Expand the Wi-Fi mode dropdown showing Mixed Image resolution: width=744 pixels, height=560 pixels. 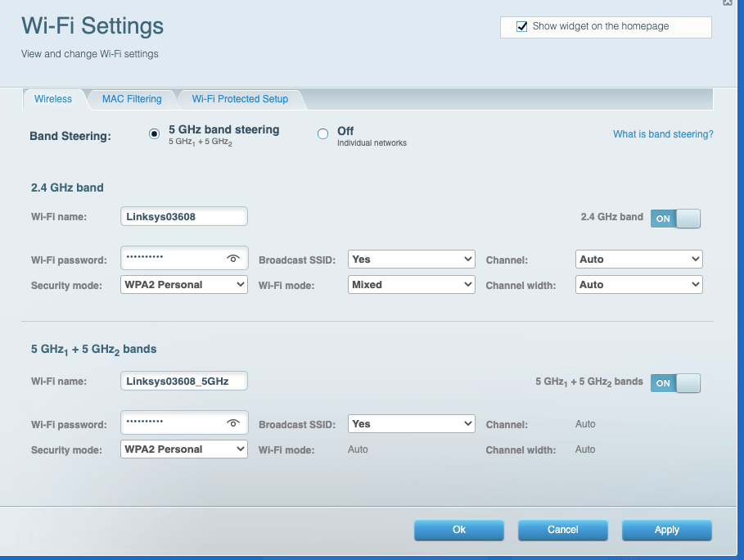[411, 284]
